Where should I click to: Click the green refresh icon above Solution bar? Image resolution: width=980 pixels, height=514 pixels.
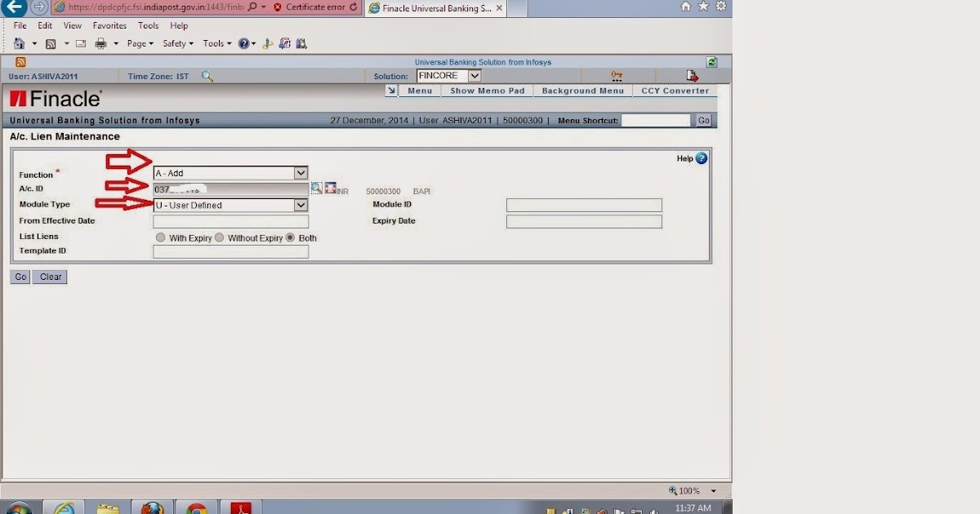click(x=710, y=61)
